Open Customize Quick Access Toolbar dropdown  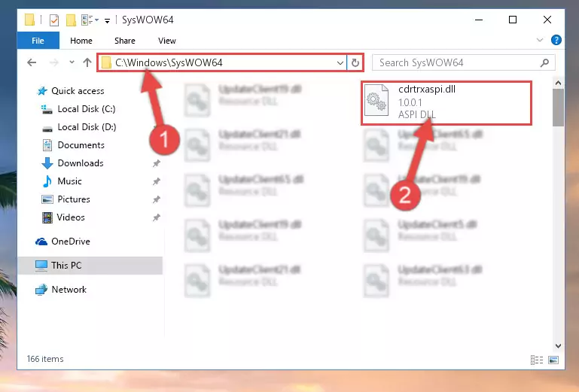coord(107,20)
